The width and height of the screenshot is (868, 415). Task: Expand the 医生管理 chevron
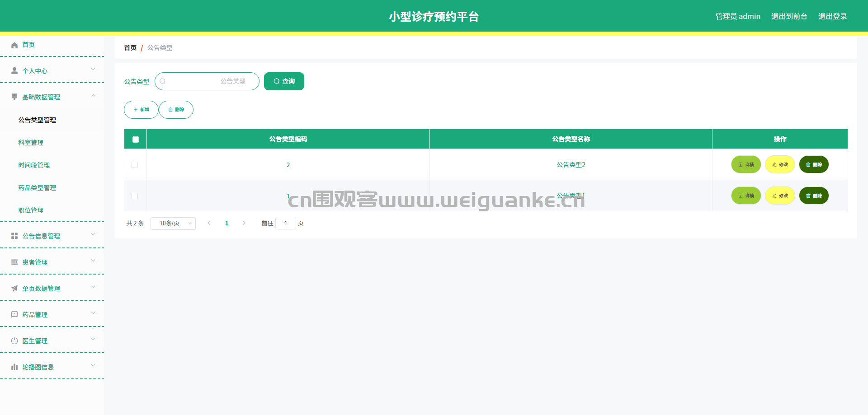click(93, 339)
